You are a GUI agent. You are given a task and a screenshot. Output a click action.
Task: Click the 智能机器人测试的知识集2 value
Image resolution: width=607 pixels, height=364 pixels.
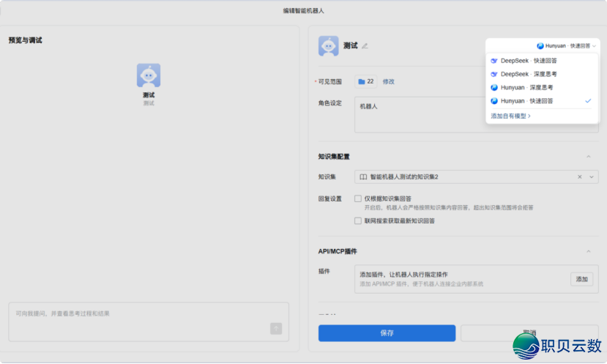coord(404,177)
